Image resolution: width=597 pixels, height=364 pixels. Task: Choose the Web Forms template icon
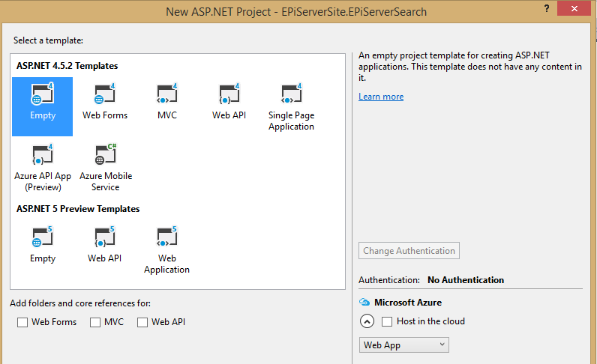click(105, 94)
